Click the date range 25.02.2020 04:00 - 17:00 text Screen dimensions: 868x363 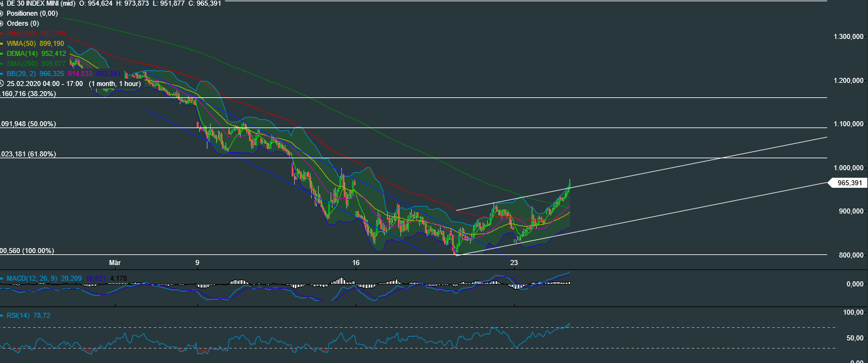coord(44,84)
